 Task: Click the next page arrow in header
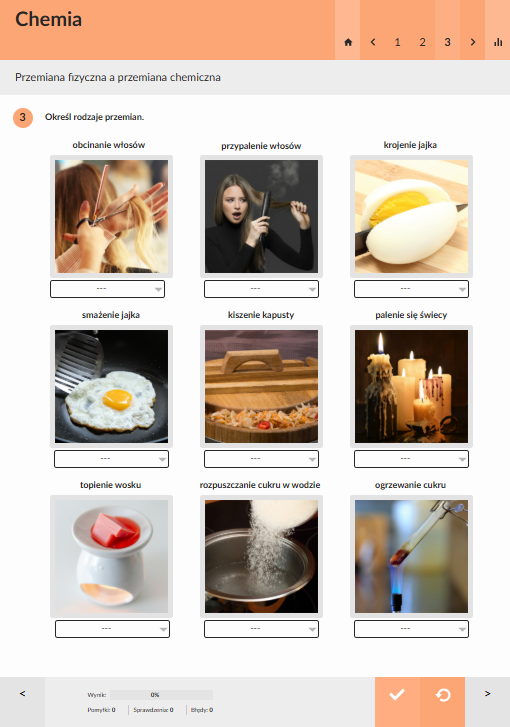click(x=472, y=42)
